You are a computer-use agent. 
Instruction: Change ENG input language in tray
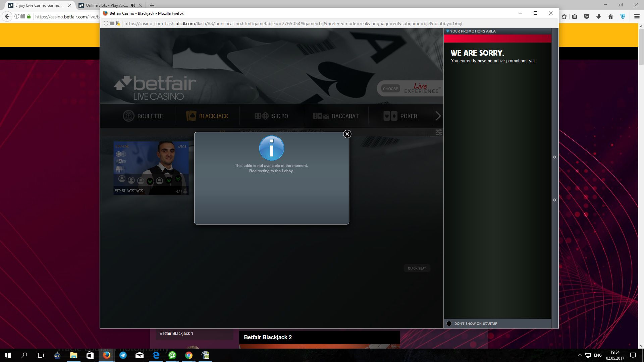click(598, 355)
